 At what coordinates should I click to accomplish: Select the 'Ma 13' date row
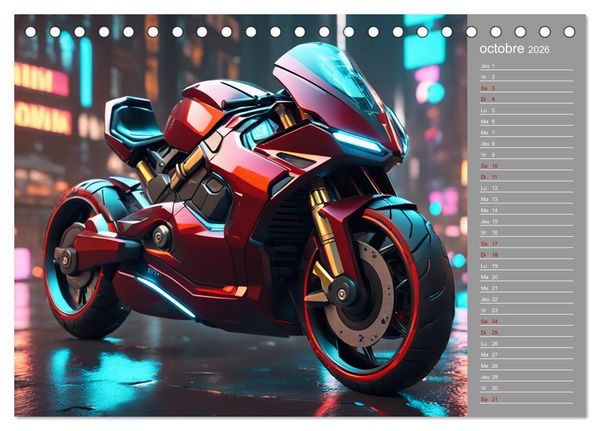pos(527,199)
